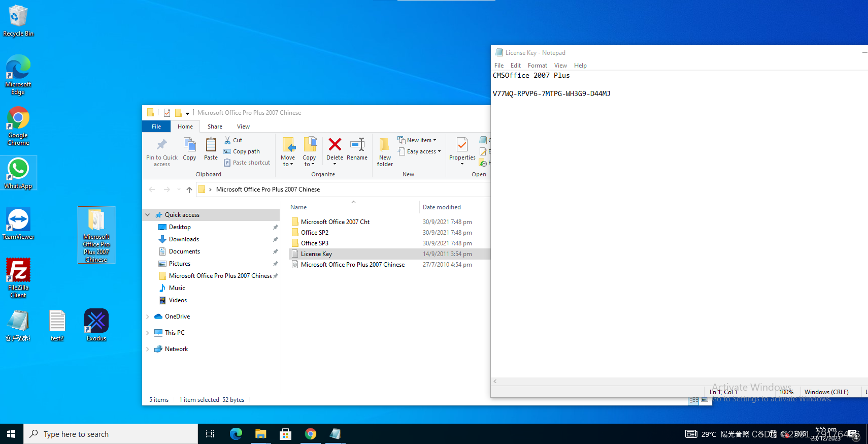
Task: Expand the OneDrive tree node
Action: (148, 316)
